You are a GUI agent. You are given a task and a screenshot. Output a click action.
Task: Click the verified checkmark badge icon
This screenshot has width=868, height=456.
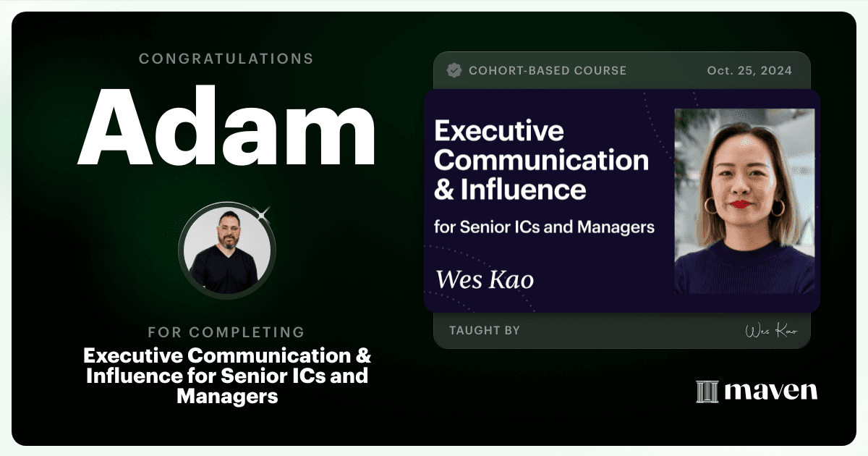(x=454, y=70)
